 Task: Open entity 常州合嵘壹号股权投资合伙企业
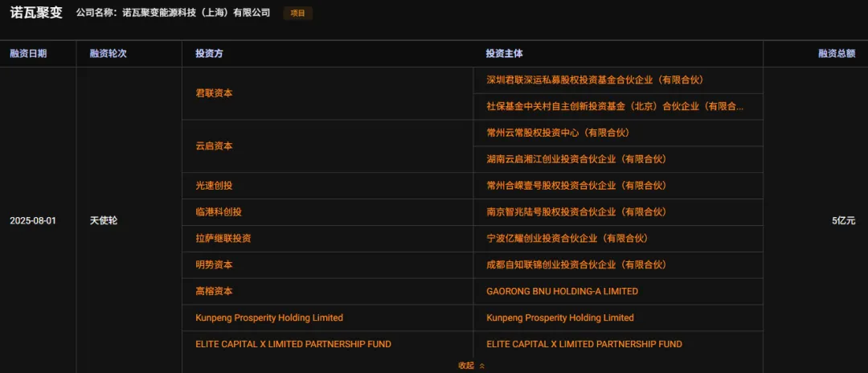[x=576, y=186]
